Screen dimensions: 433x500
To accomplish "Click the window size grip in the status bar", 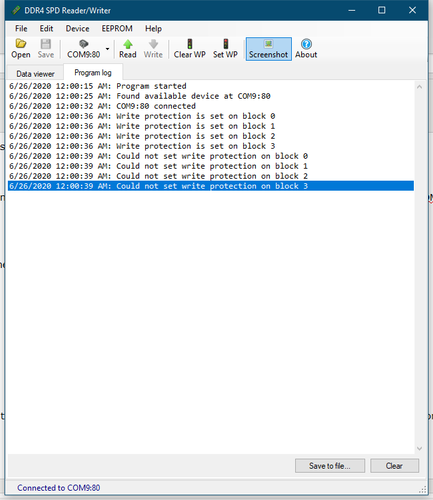I will point(422,489).
